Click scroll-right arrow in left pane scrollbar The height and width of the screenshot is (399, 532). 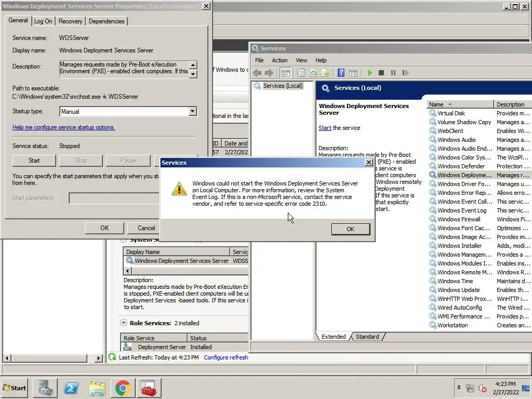(98, 358)
